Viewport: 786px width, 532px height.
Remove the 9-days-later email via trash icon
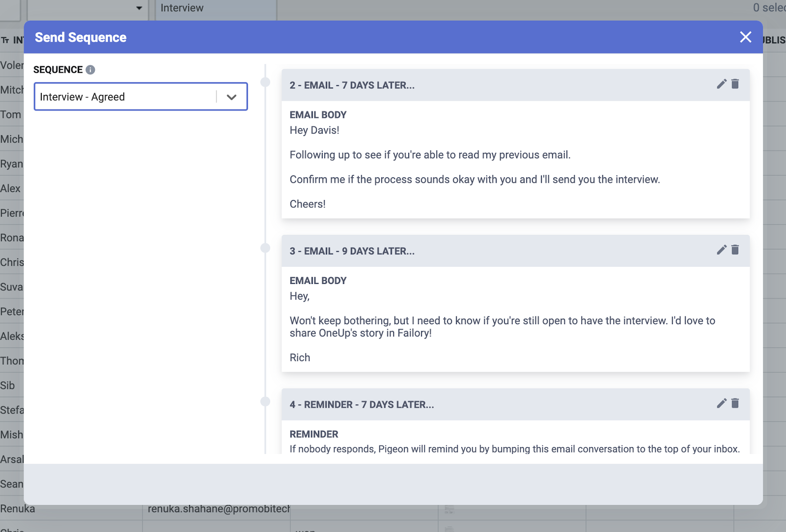tap(735, 250)
